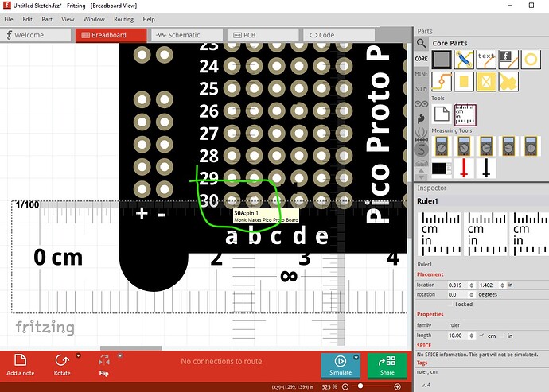Pick the fifth multimeter in Measuring Tools
Viewport: 549px width, 392px height.
tap(531, 146)
